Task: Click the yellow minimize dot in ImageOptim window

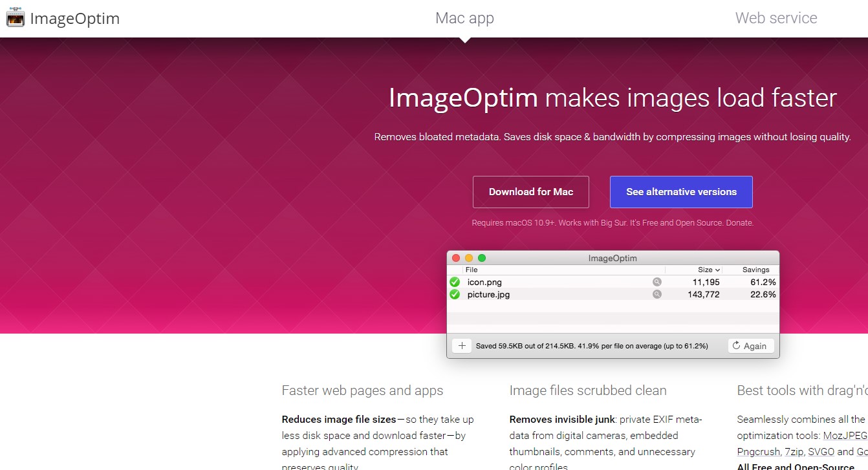Action: click(x=469, y=258)
